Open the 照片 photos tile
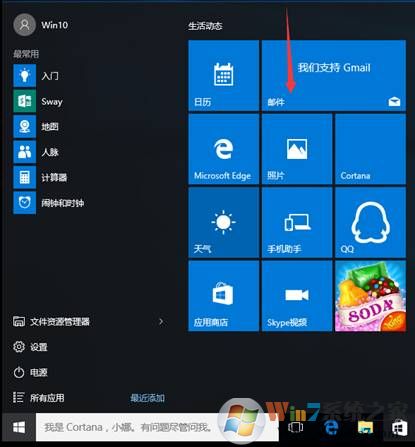 coord(297,149)
